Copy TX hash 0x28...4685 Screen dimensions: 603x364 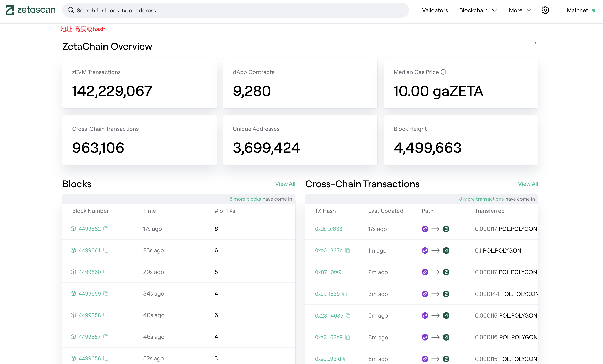click(x=348, y=315)
